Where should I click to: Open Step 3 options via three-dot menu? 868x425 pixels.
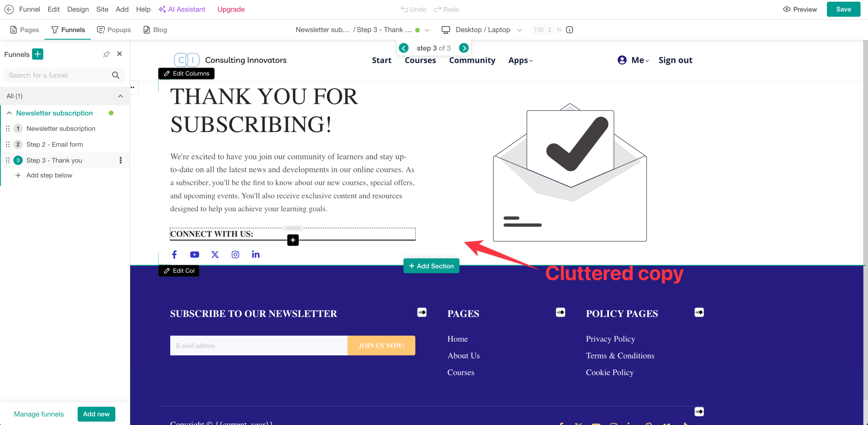120,160
